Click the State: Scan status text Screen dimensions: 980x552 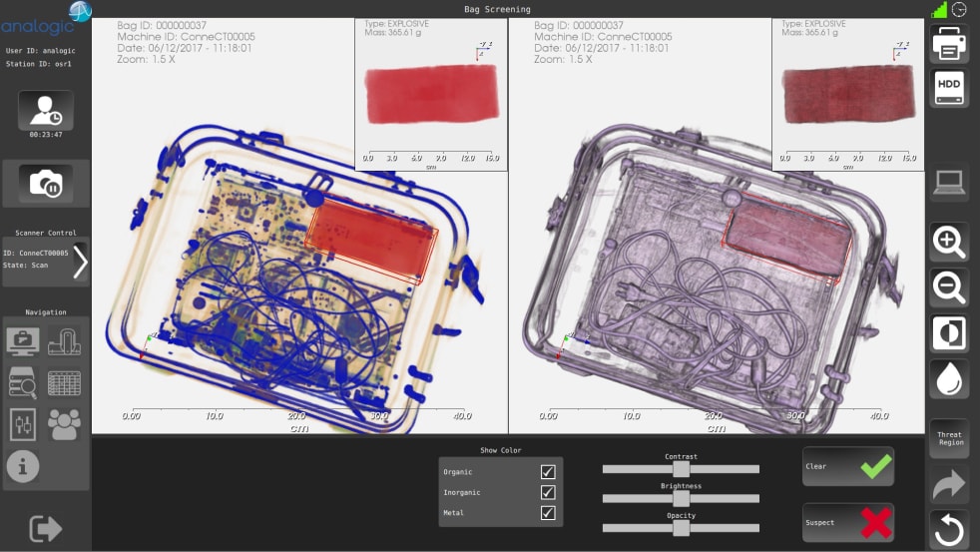coord(25,266)
